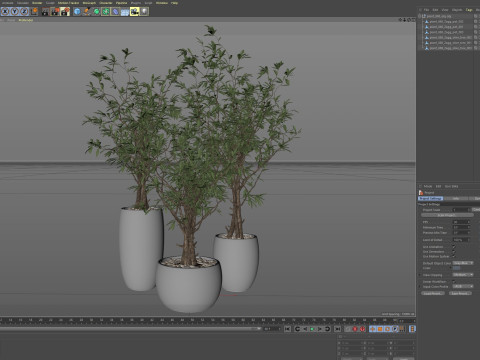The width and height of the screenshot is (480, 360).
Task: Collapse the root plant null object
Action: pos(419,16)
